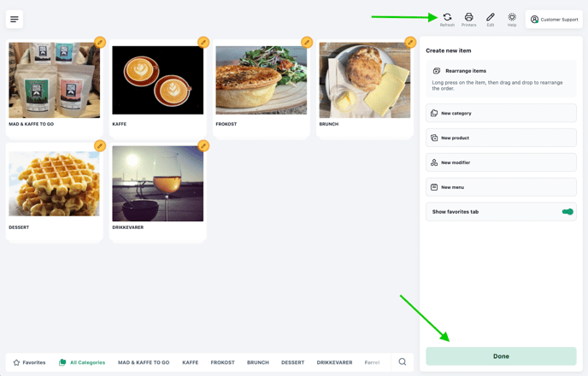Switch to the Favorites tab
Viewport: 588px width, 376px height.
click(29, 362)
